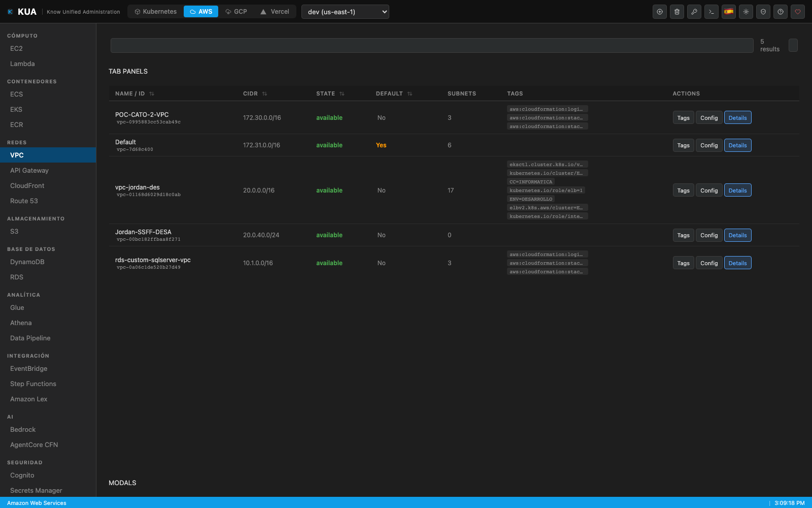The width and height of the screenshot is (812, 508).
Task: Open EC2 in the sidebar
Action: [48, 49]
